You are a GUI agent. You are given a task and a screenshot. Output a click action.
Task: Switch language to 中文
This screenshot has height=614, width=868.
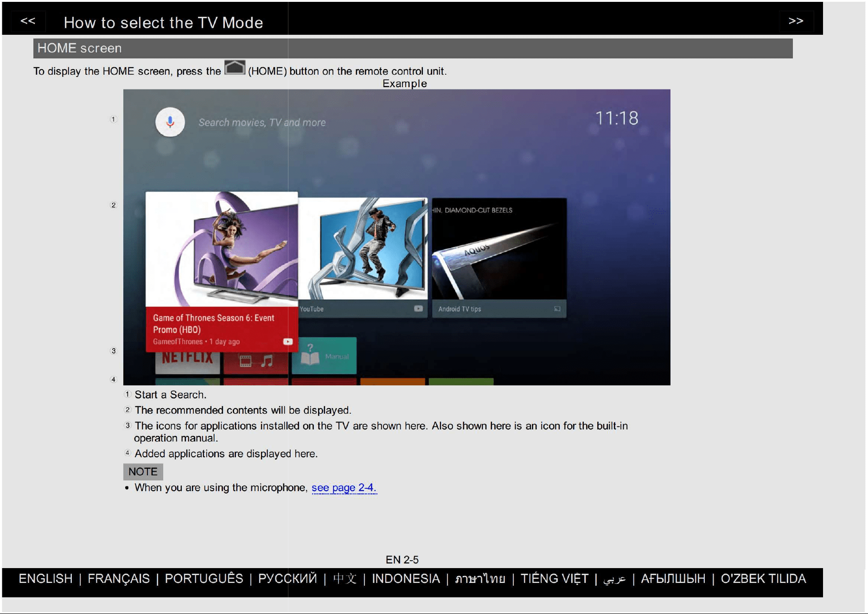(345, 579)
